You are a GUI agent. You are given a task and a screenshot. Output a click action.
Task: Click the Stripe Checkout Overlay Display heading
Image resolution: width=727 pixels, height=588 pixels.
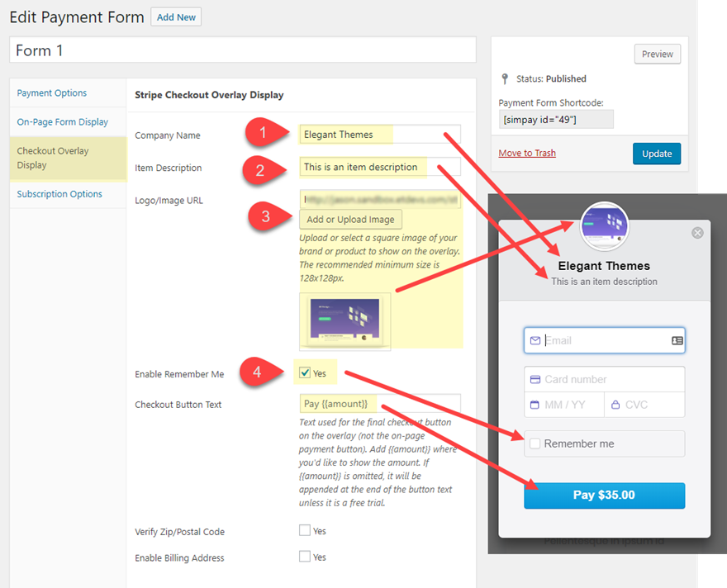pyautogui.click(x=209, y=95)
